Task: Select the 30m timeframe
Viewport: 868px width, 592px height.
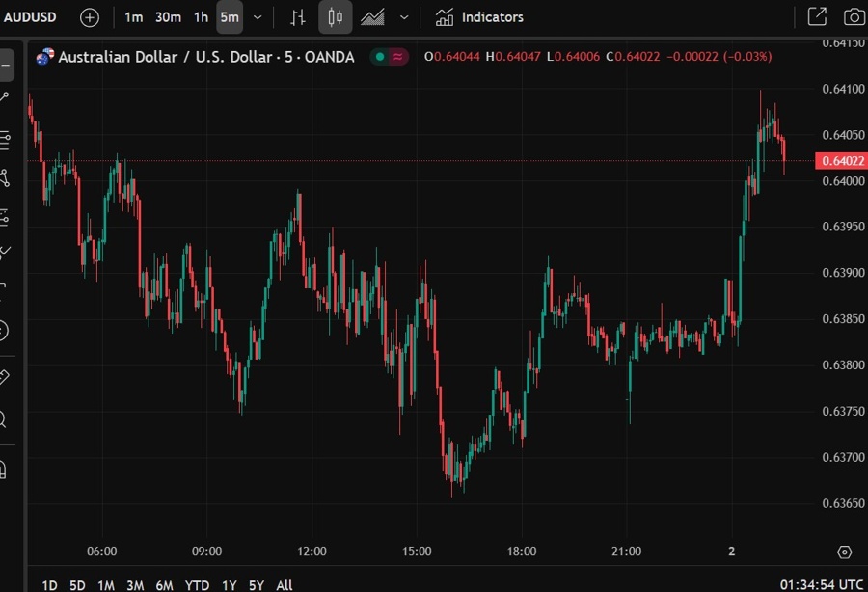Action: click(x=168, y=17)
